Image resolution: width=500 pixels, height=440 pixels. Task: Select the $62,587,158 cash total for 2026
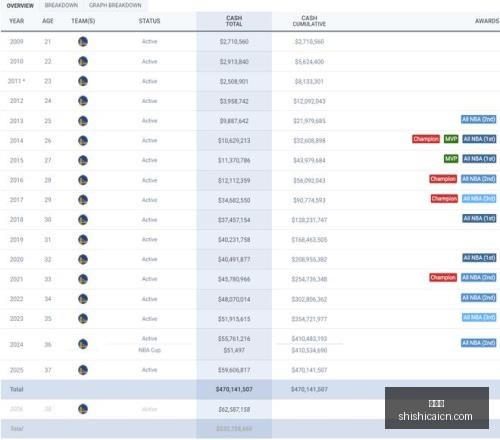[x=234, y=409]
